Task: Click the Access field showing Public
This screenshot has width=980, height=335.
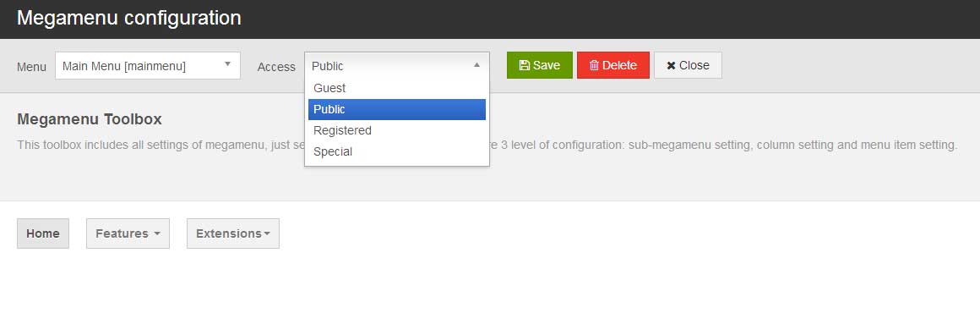Action: [x=397, y=65]
